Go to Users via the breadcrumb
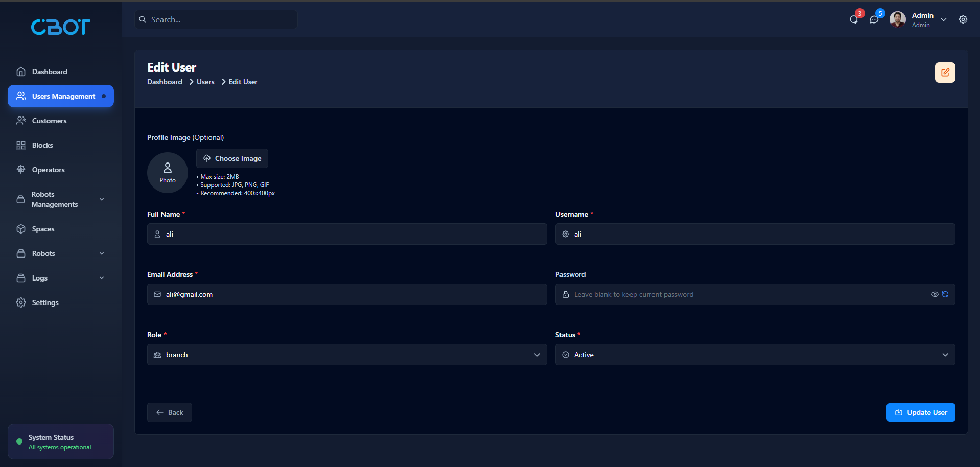Viewport: 980px width, 467px height. 205,82
